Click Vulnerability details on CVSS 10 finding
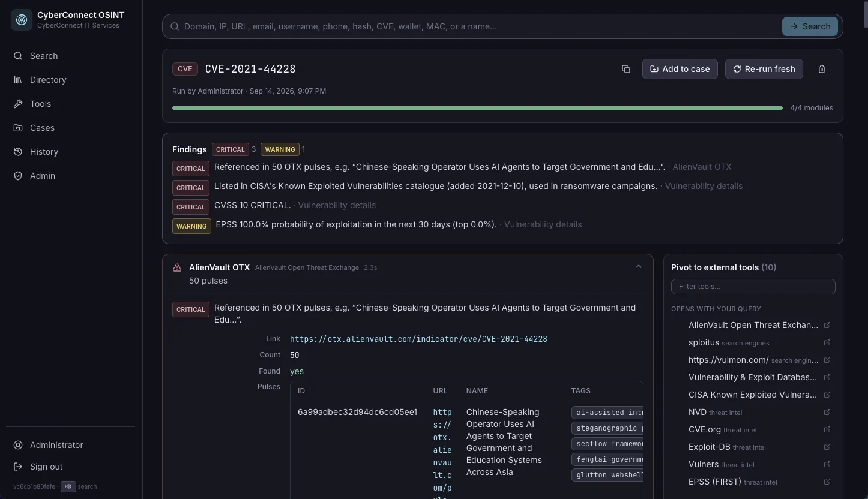Viewport: 868px width, 499px height. (337, 205)
